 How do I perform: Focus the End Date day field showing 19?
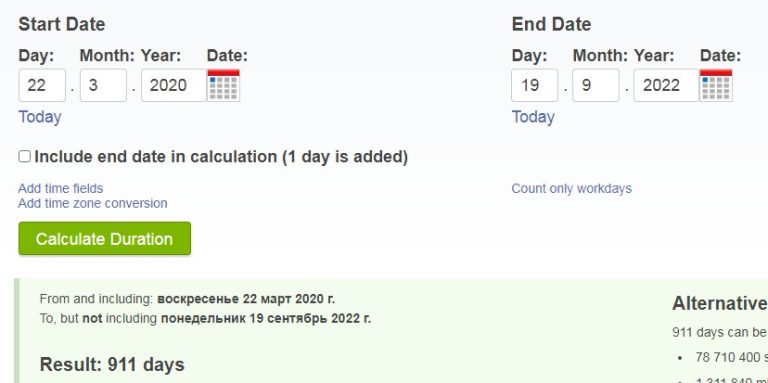tap(535, 85)
